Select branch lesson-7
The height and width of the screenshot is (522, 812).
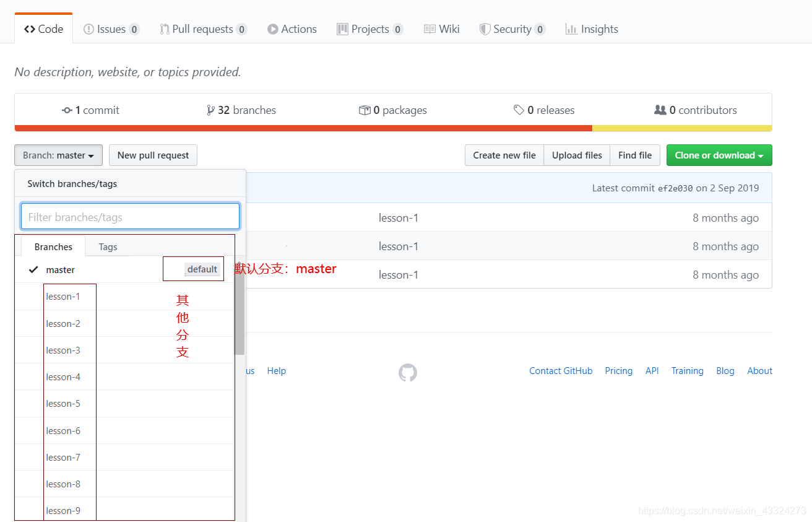(124, 457)
